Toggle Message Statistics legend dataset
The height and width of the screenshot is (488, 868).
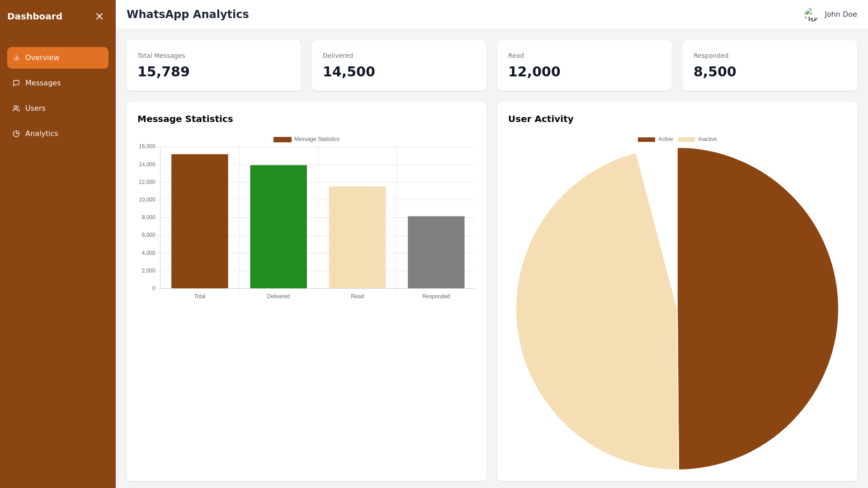307,139
